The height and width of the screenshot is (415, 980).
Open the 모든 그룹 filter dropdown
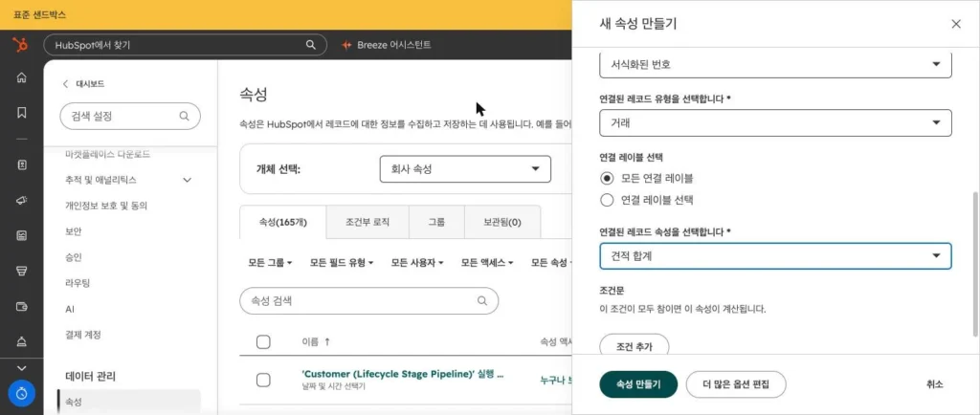tap(270, 263)
